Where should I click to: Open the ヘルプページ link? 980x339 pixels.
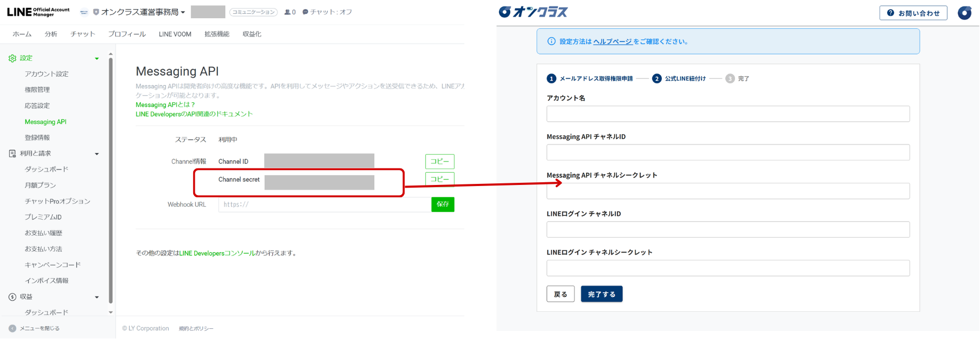tap(612, 42)
